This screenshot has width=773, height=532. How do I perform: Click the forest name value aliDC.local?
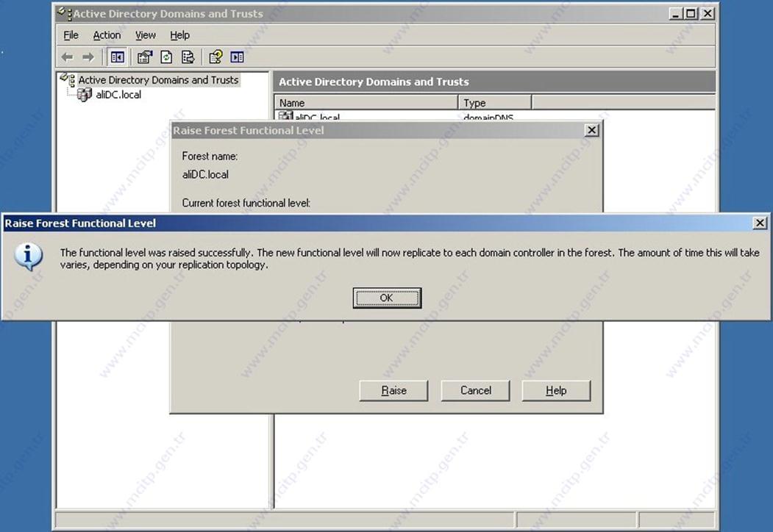click(205, 174)
